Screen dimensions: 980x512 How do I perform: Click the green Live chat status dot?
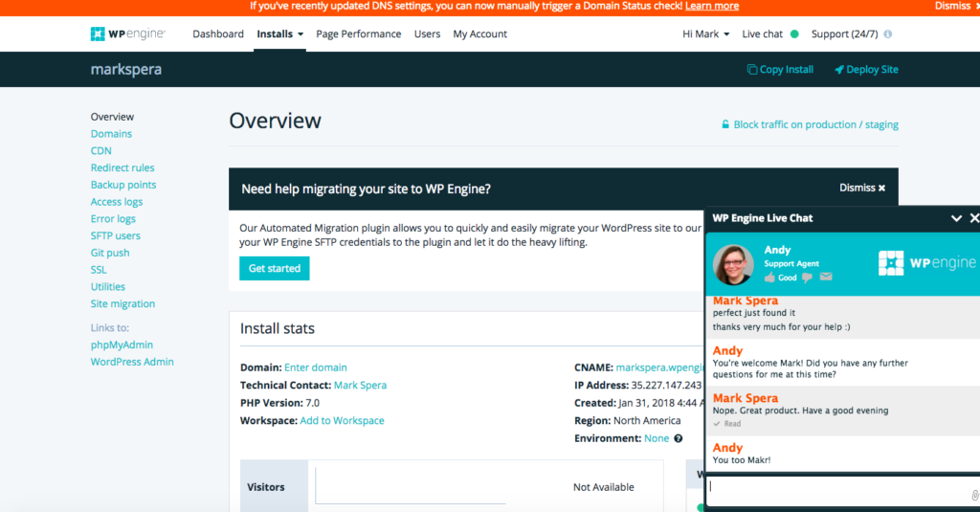tap(794, 33)
